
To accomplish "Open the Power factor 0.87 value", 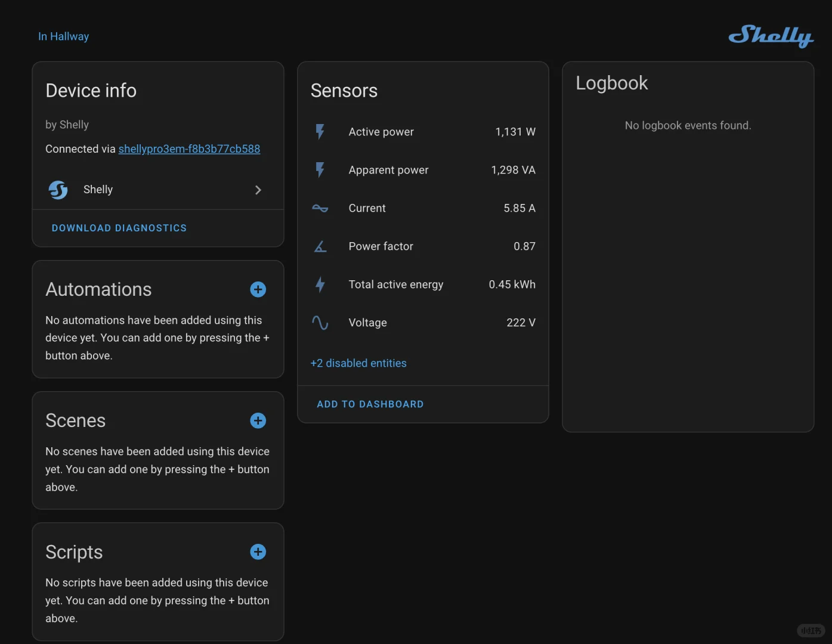I will [x=524, y=246].
